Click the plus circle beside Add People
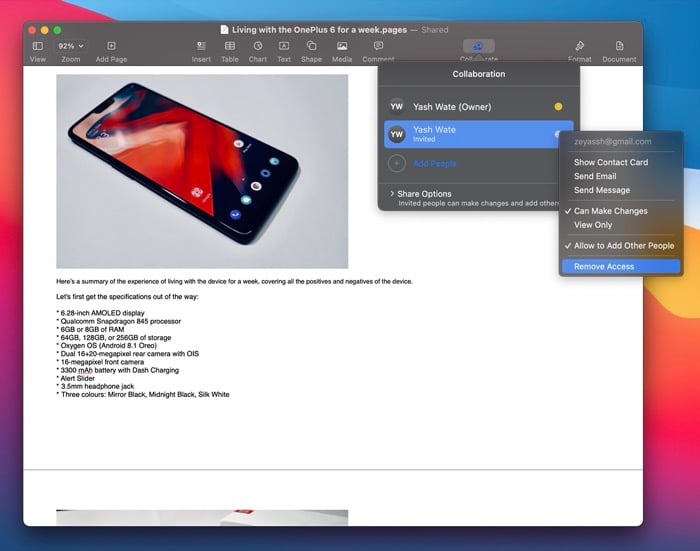The width and height of the screenshot is (700, 551). point(396,163)
